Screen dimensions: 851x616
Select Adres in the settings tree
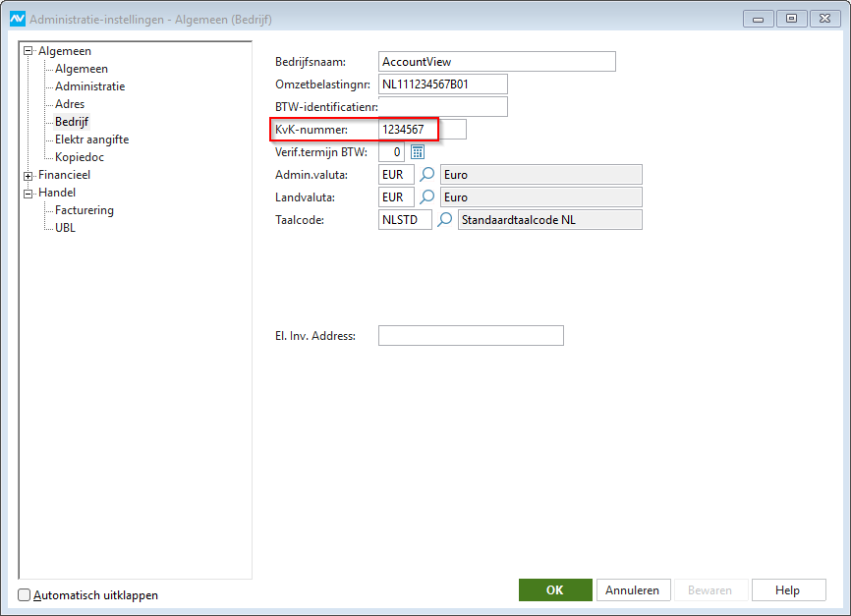click(x=70, y=104)
